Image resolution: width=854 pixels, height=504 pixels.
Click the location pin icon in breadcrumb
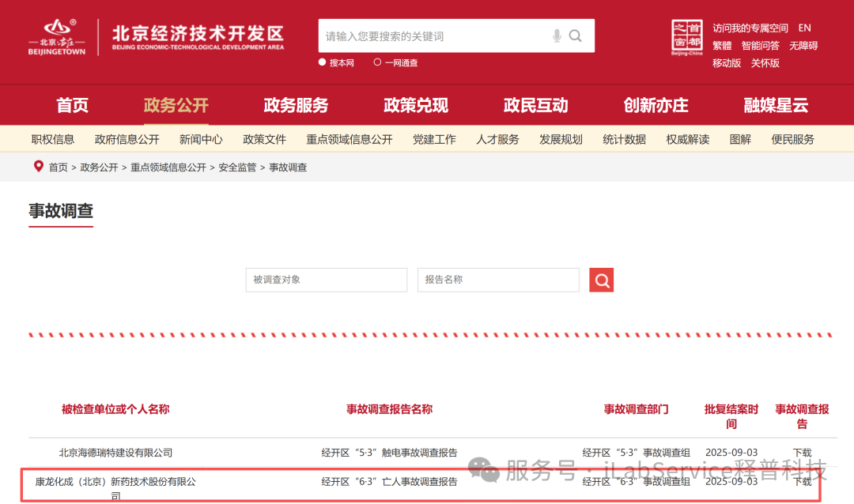pyautogui.click(x=38, y=167)
